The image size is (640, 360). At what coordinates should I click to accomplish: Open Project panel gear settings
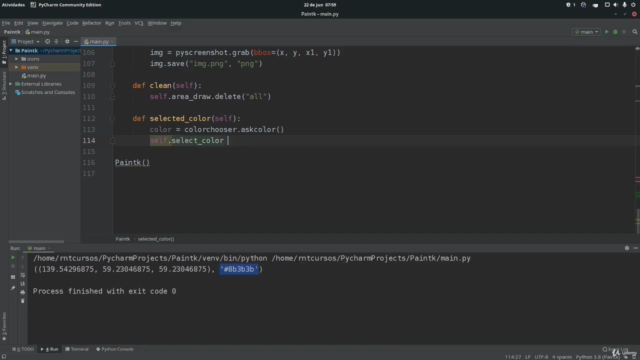[67, 41]
